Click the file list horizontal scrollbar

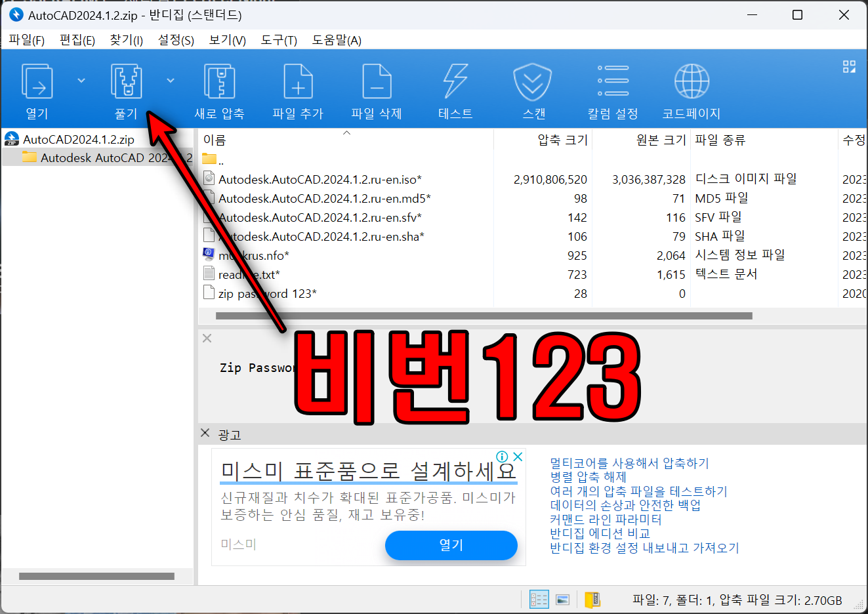click(x=484, y=316)
